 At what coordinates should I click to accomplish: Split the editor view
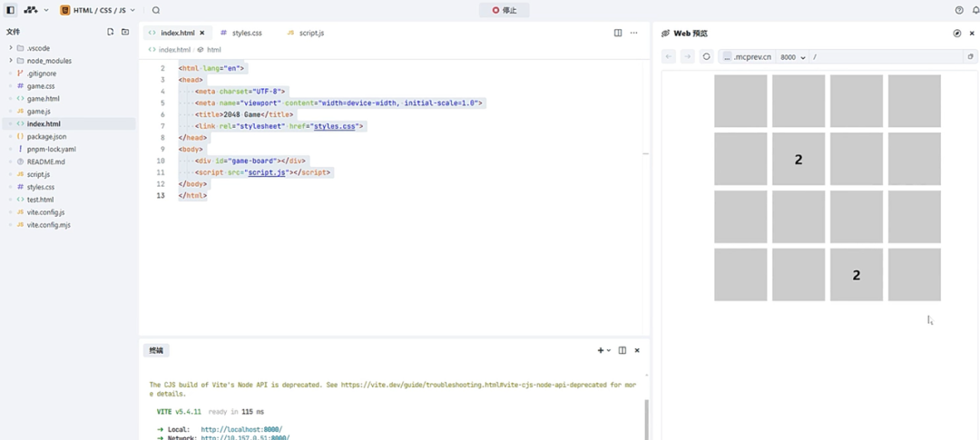click(618, 33)
